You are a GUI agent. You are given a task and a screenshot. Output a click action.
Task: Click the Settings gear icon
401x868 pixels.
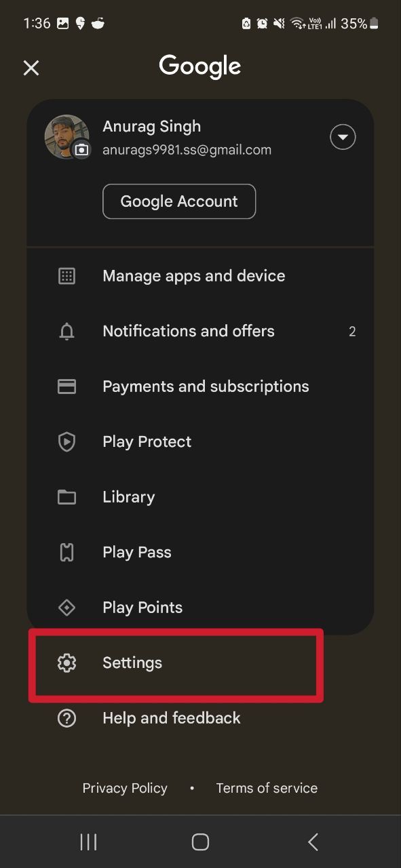coord(66,663)
